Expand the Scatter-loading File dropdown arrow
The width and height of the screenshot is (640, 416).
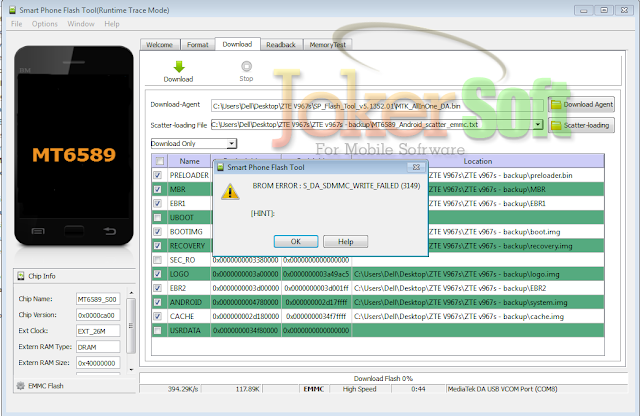538,124
